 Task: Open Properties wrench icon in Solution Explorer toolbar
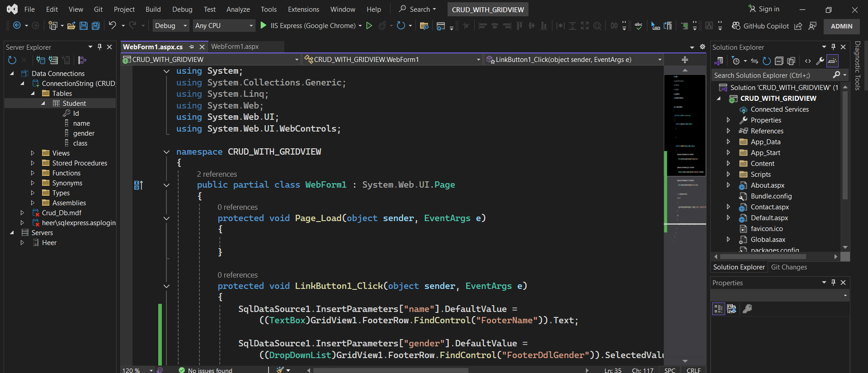(x=820, y=61)
